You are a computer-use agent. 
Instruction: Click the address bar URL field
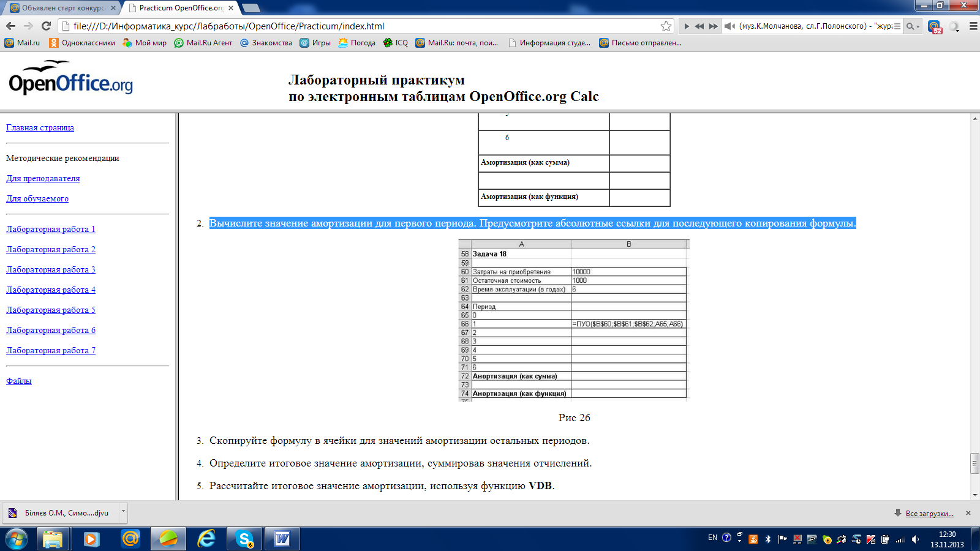[x=365, y=26]
